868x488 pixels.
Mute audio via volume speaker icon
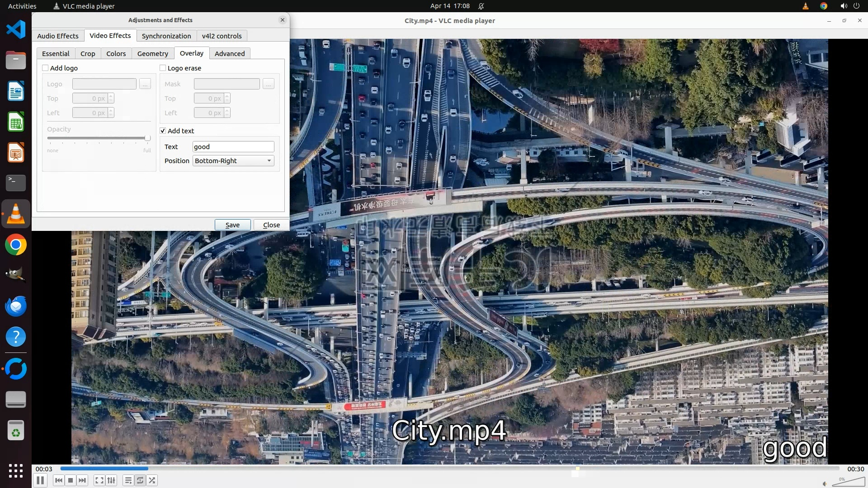(x=825, y=483)
